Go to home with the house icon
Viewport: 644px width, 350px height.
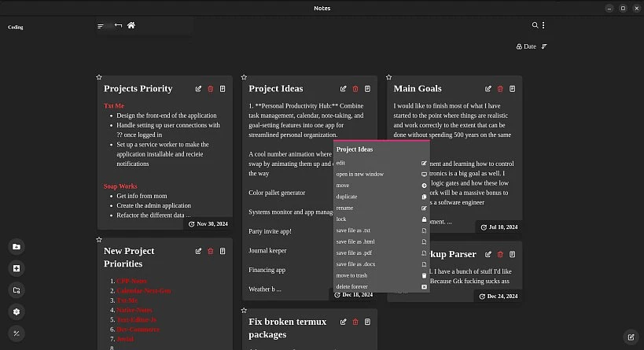(131, 25)
